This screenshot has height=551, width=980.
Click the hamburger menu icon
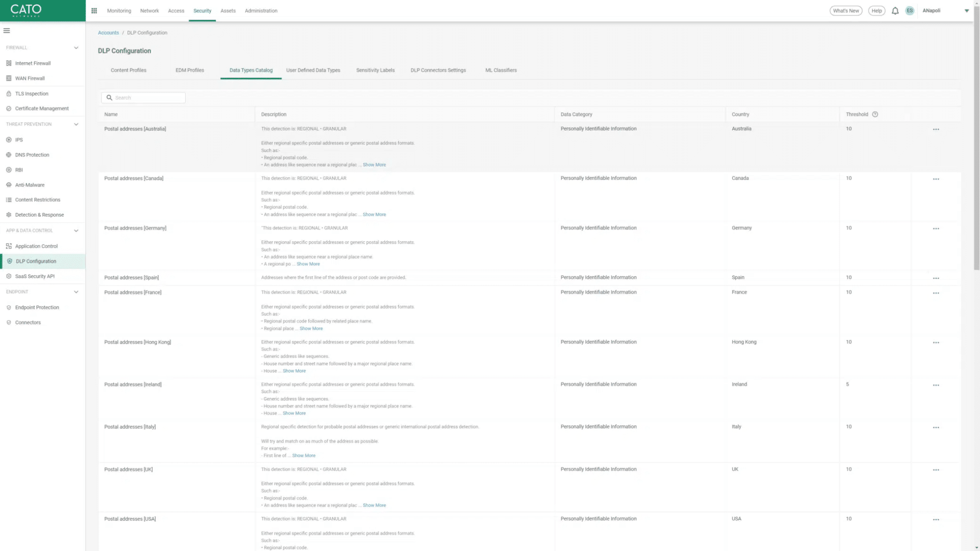tap(7, 31)
